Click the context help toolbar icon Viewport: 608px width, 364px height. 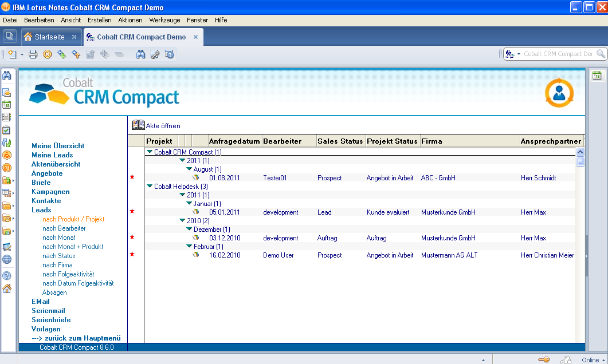point(170,54)
